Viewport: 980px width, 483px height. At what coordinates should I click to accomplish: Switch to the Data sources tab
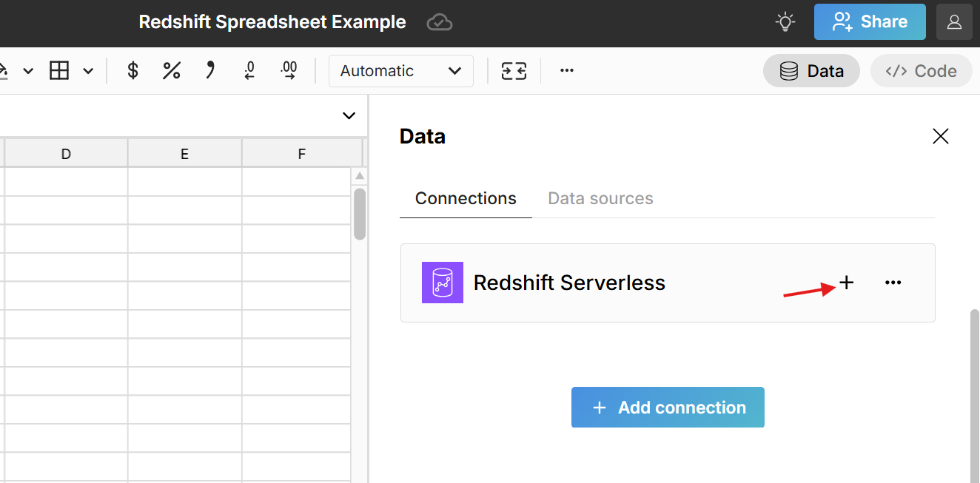(600, 198)
